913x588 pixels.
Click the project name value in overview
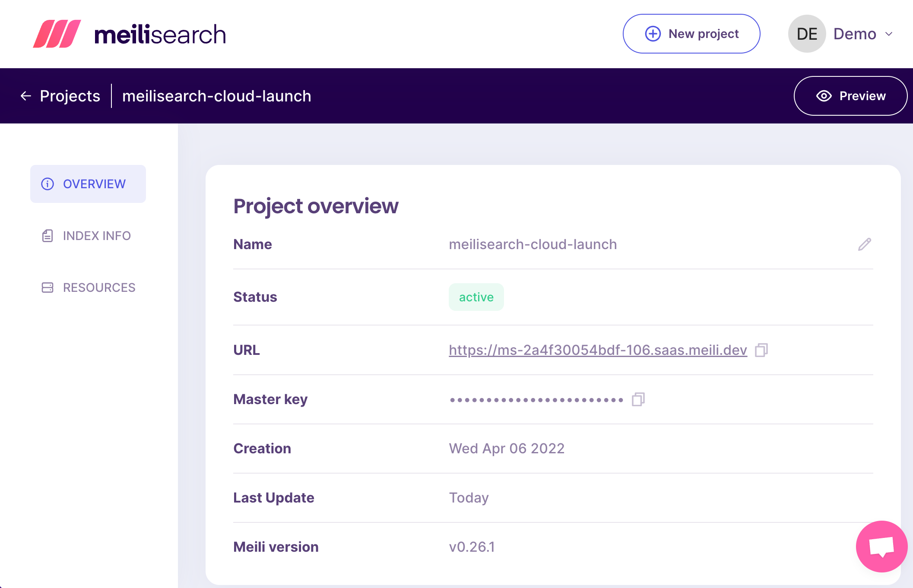(x=533, y=244)
